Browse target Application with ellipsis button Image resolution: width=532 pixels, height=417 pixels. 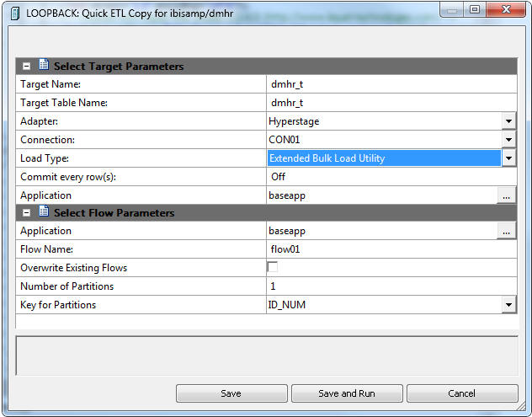click(x=506, y=195)
